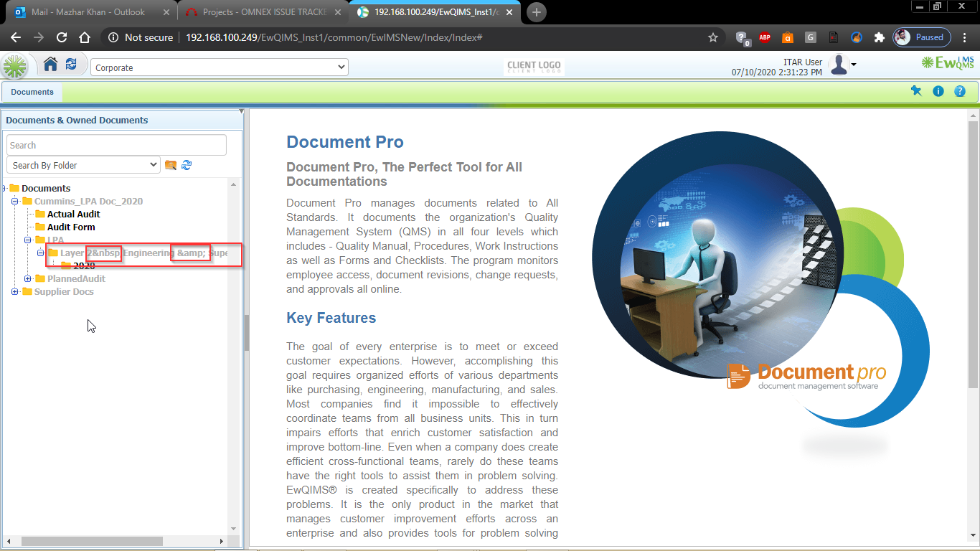Click the tree panel scroll up arrow
Viewport: 980px width, 551px height.
(x=233, y=185)
